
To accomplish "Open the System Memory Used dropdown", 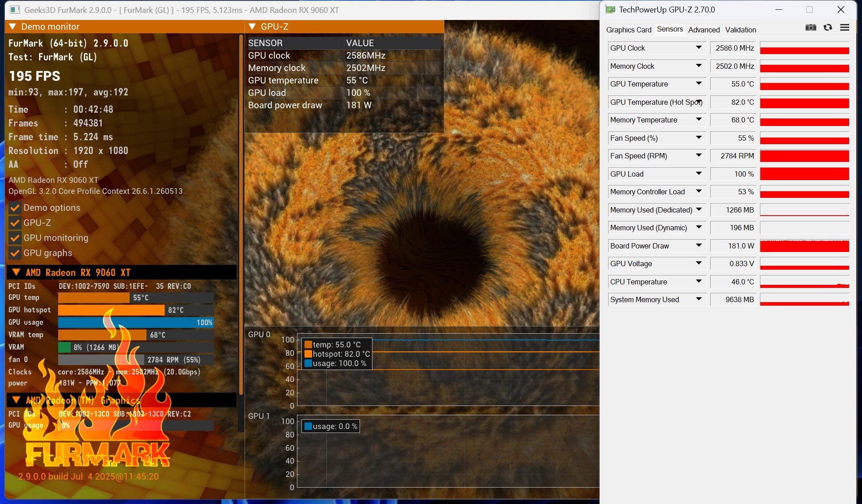I will pos(699,299).
